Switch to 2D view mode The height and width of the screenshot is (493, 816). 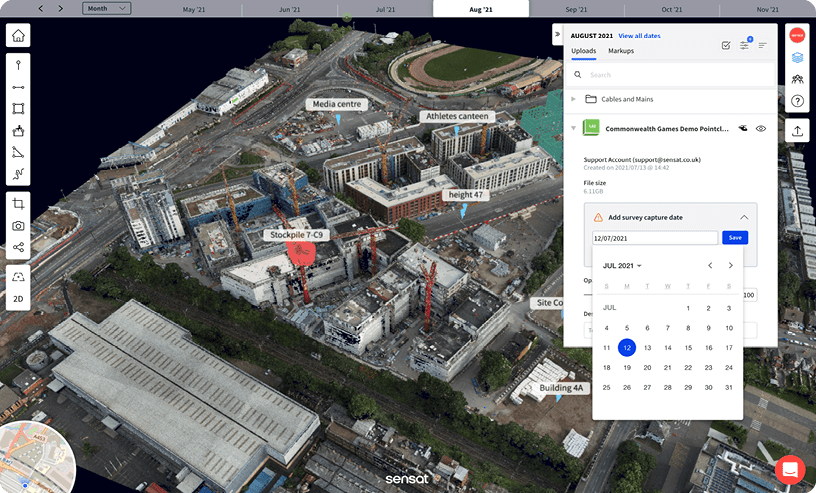(x=18, y=299)
